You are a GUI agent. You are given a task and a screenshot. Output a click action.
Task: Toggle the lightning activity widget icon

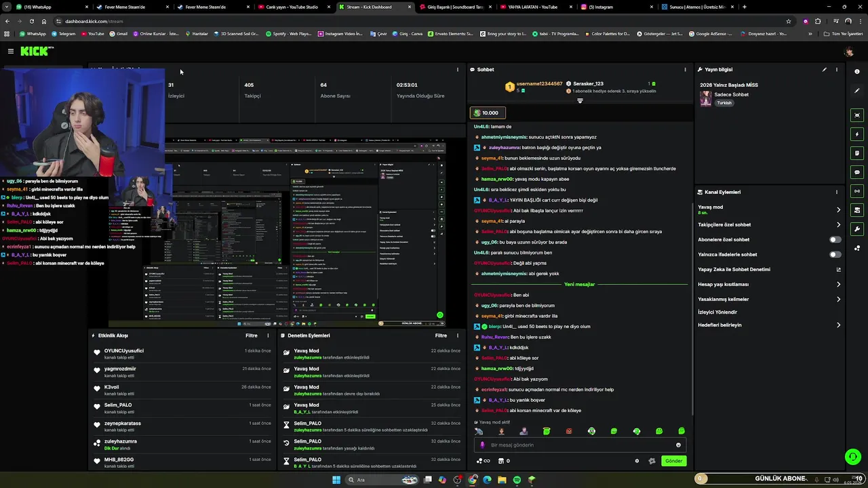click(857, 134)
